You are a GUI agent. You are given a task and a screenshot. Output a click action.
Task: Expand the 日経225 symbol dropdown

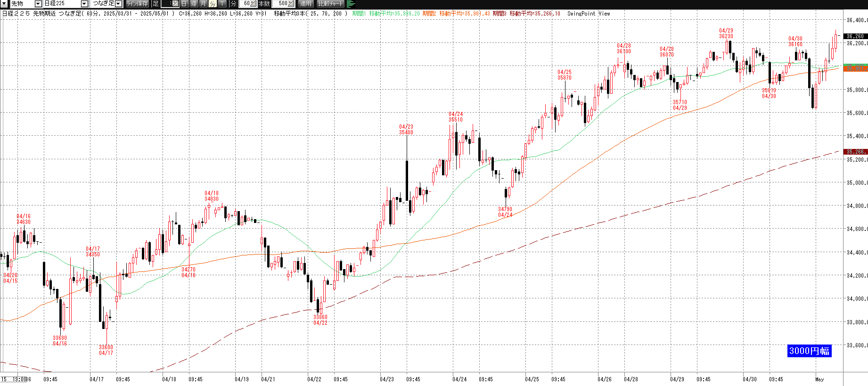click(x=84, y=4)
